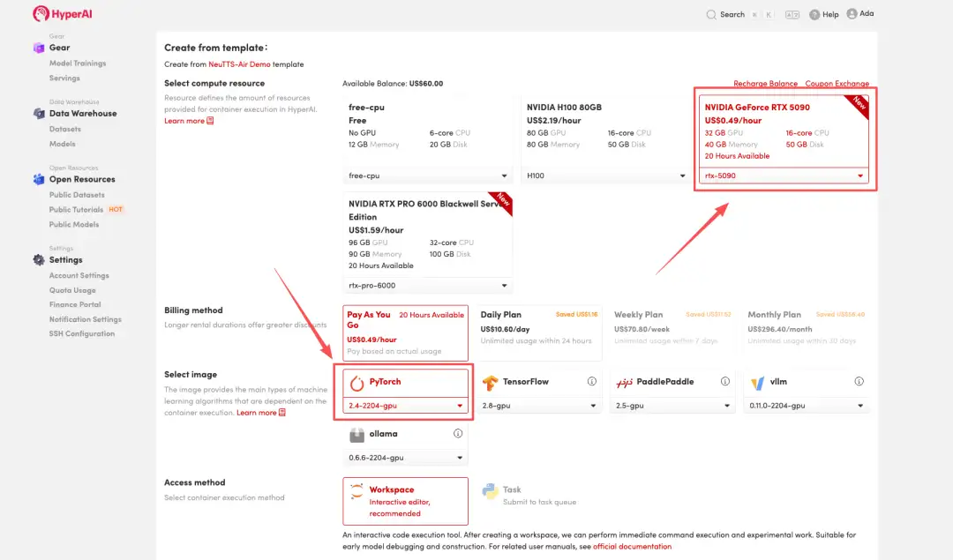Open TensorFlow version dropdown 2.8-gpu
Image resolution: width=953 pixels, height=560 pixels.
(x=538, y=405)
